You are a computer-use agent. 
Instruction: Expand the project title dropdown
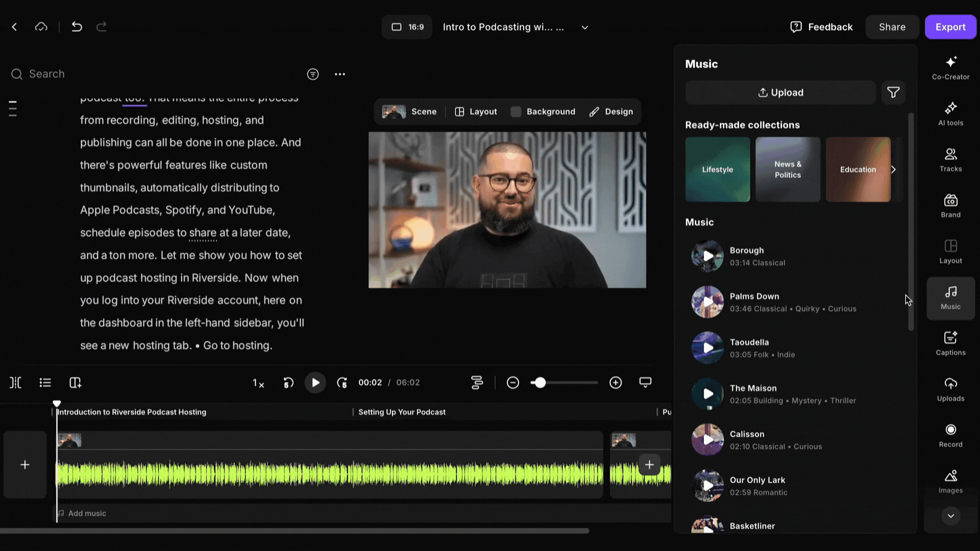tap(585, 28)
